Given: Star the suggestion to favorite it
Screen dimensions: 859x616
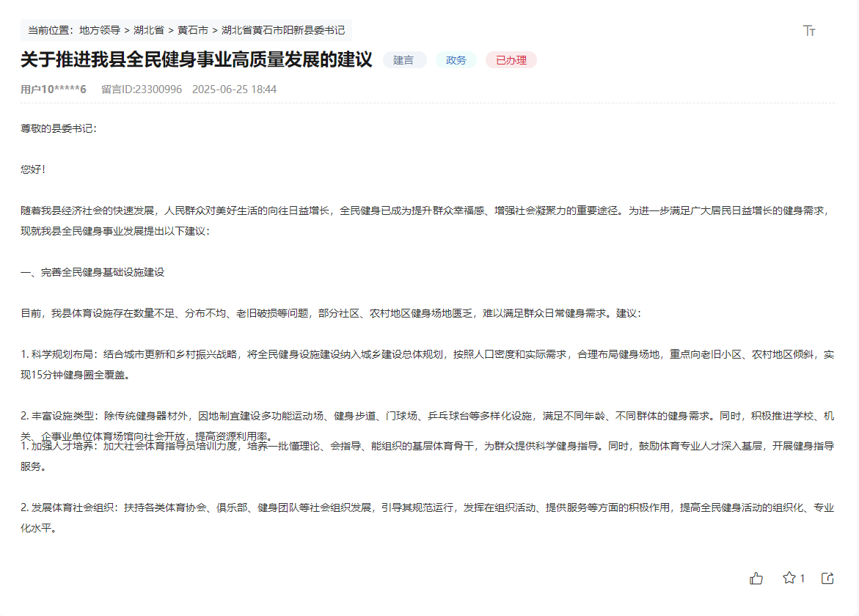Looking at the screenshot, I should pyautogui.click(x=789, y=578).
